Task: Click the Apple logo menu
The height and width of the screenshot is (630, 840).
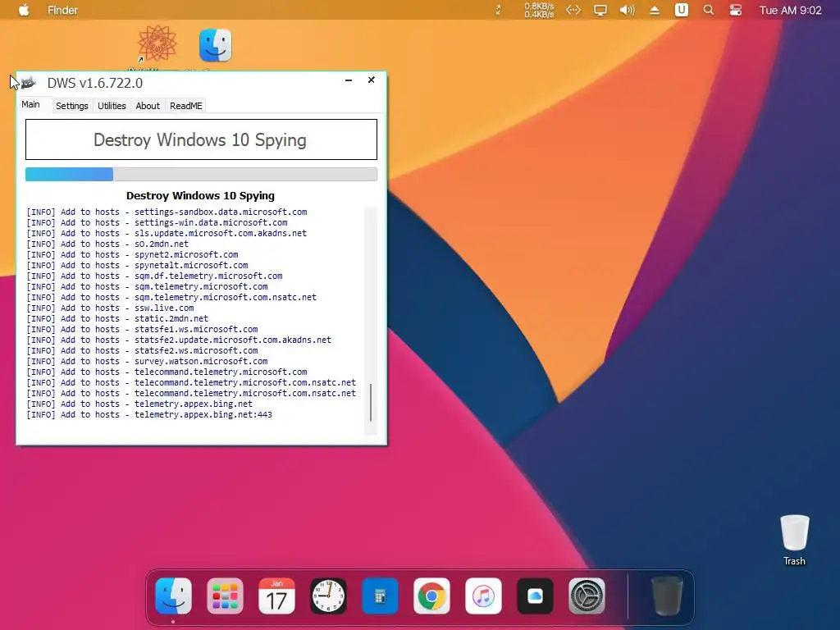Action: click(x=24, y=10)
